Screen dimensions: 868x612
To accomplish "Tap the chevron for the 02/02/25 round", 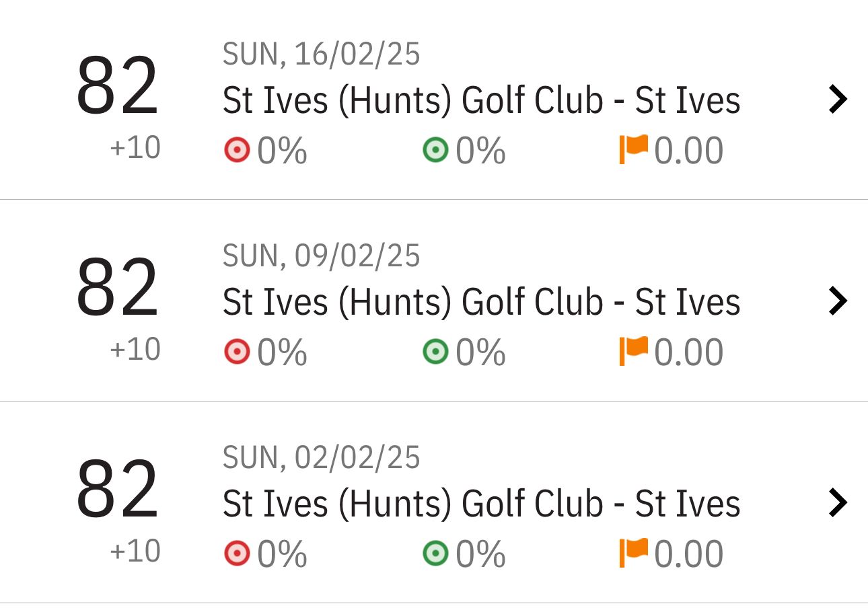I will pos(837,502).
